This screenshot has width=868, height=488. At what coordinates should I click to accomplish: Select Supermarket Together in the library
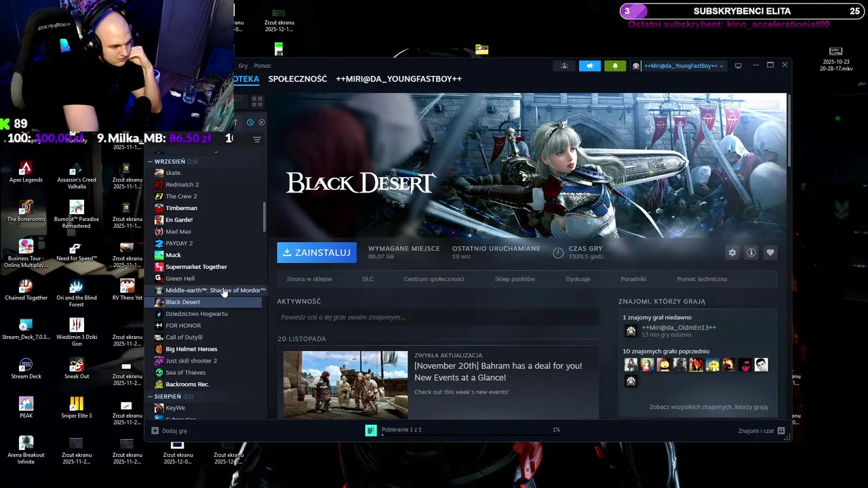pyautogui.click(x=196, y=266)
